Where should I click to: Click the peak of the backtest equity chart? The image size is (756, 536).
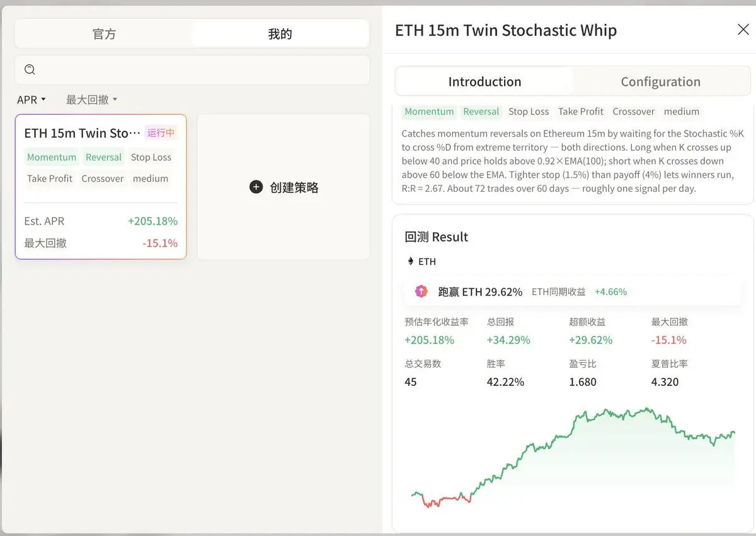tap(646, 409)
